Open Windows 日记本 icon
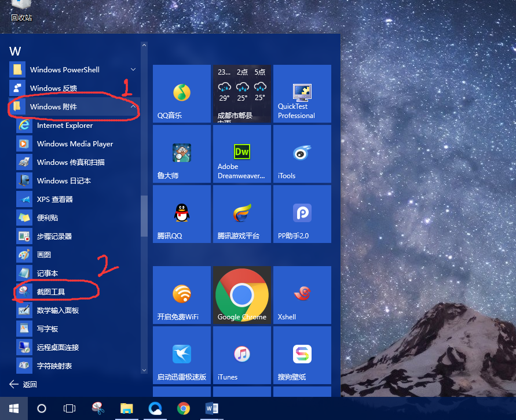516x420 pixels. point(24,180)
